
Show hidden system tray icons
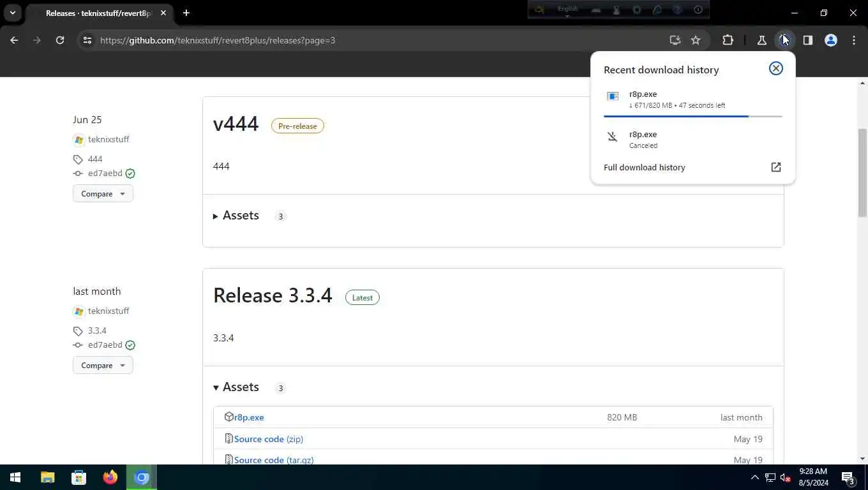pos(754,477)
